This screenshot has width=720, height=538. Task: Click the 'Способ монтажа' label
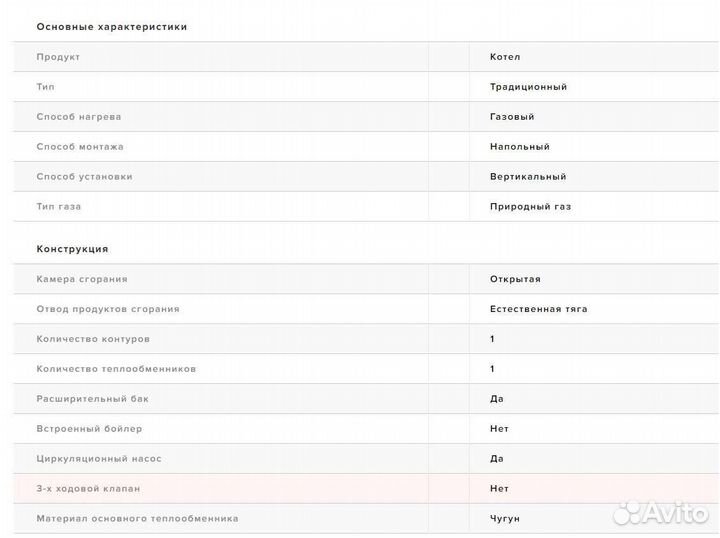[x=80, y=147]
